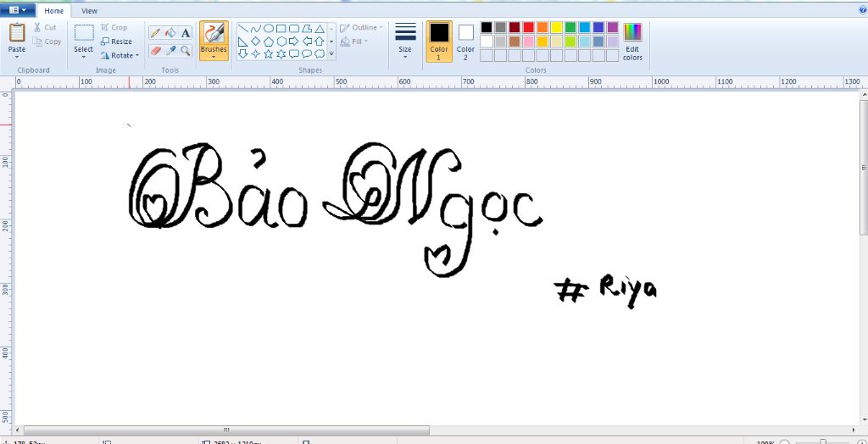Choose the Oval shape

[x=268, y=28]
